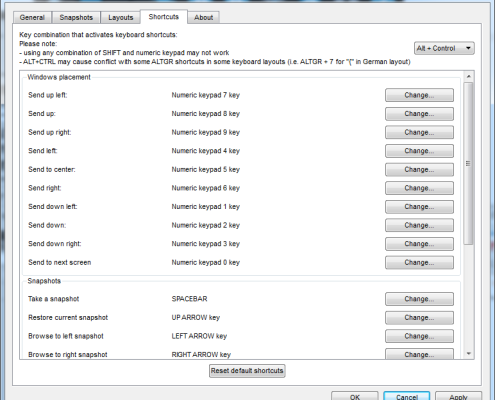Click the 'Take a snapshot' label
This screenshot has height=400, width=495.
pyautogui.click(x=53, y=299)
